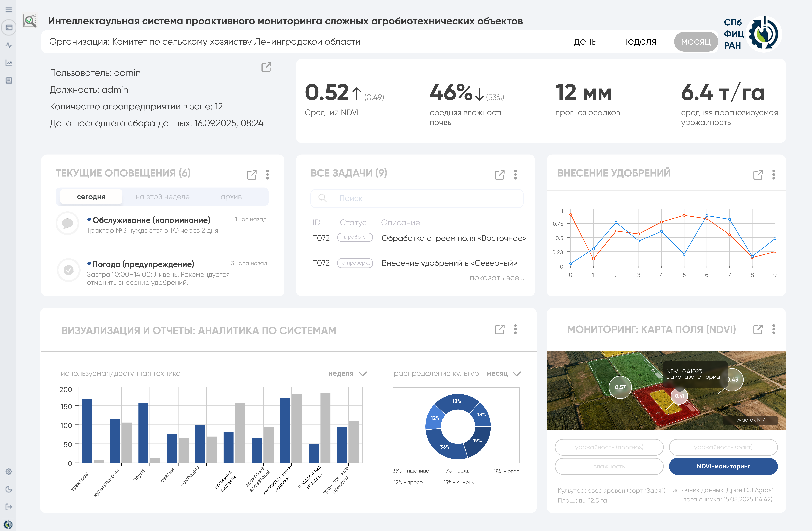
Task: Select NDVI-мониторинг map mode
Action: point(723,466)
